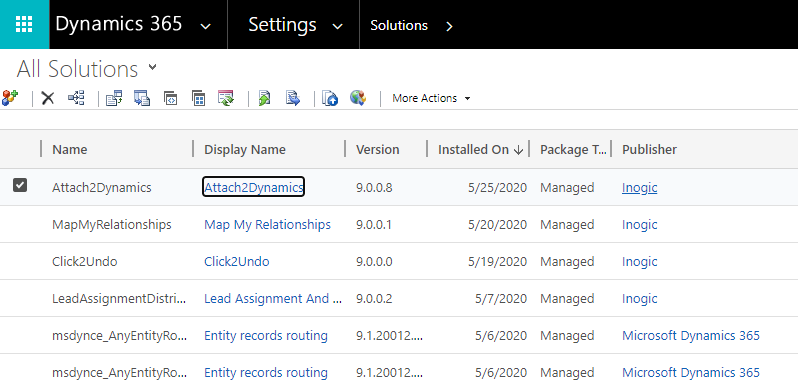Open the Map My Relationships solution link
The width and height of the screenshot is (798, 390).
pyautogui.click(x=267, y=225)
